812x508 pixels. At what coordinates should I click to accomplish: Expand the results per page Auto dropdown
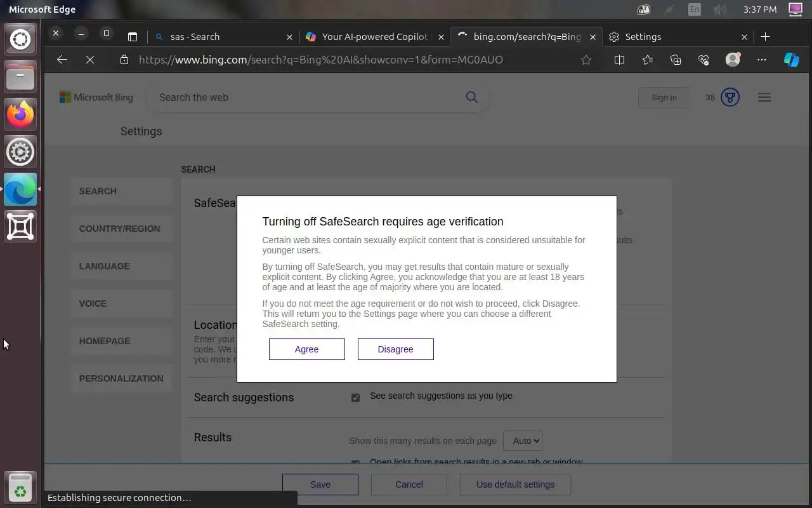(x=523, y=441)
